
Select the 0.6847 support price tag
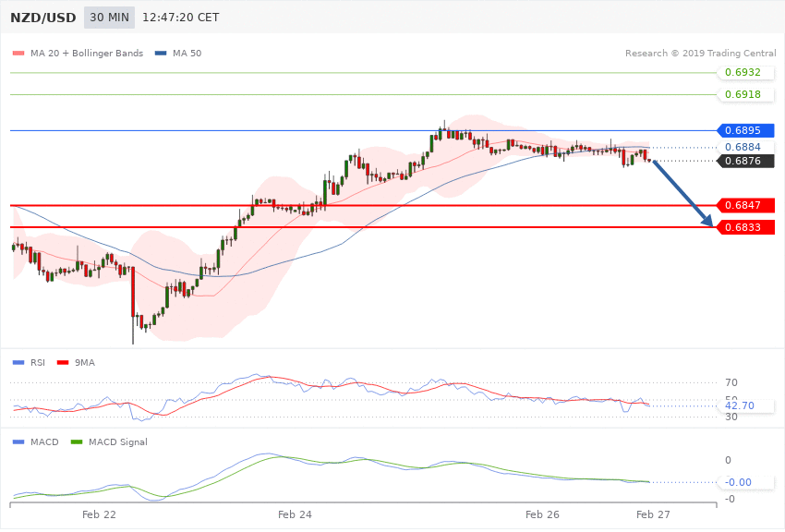[x=746, y=205]
